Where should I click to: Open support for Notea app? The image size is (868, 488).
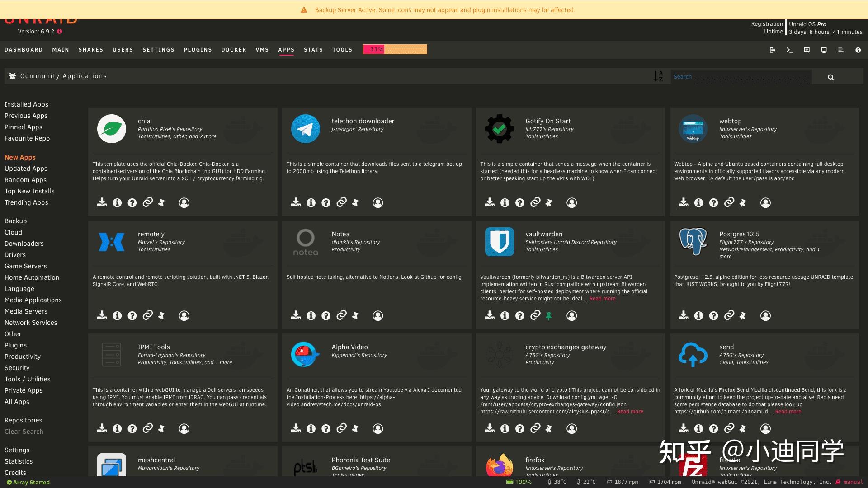click(326, 315)
